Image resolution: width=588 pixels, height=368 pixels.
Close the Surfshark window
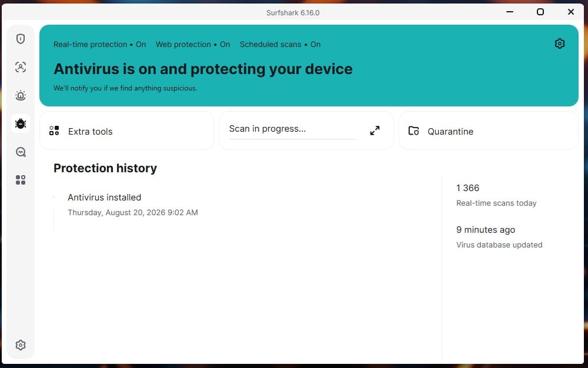pyautogui.click(x=571, y=12)
